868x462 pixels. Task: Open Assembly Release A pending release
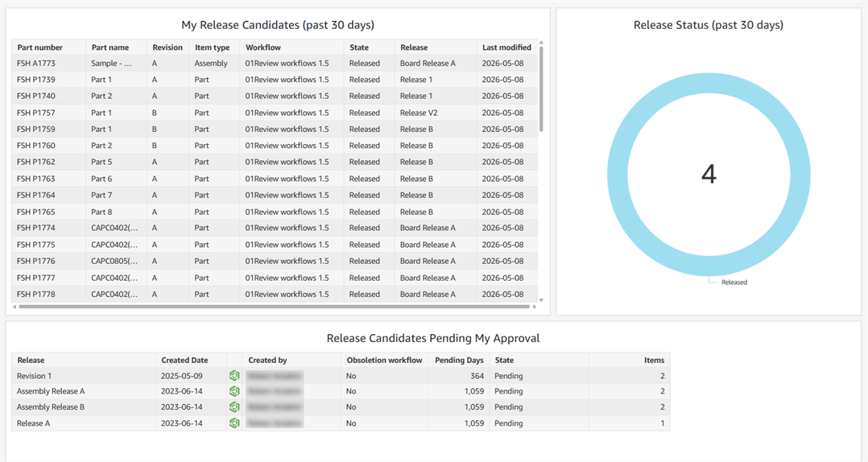pyautogui.click(x=51, y=391)
